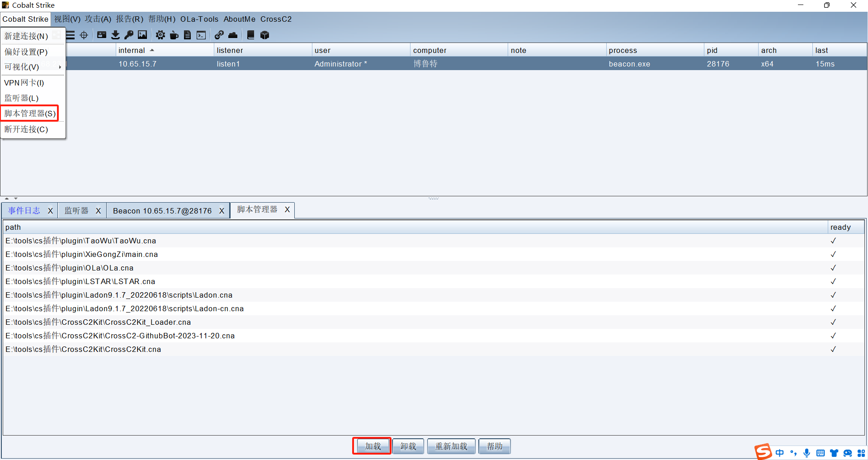This screenshot has width=868, height=460.
Task: Click the 重新加载 reload button
Action: click(x=451, y=446)
